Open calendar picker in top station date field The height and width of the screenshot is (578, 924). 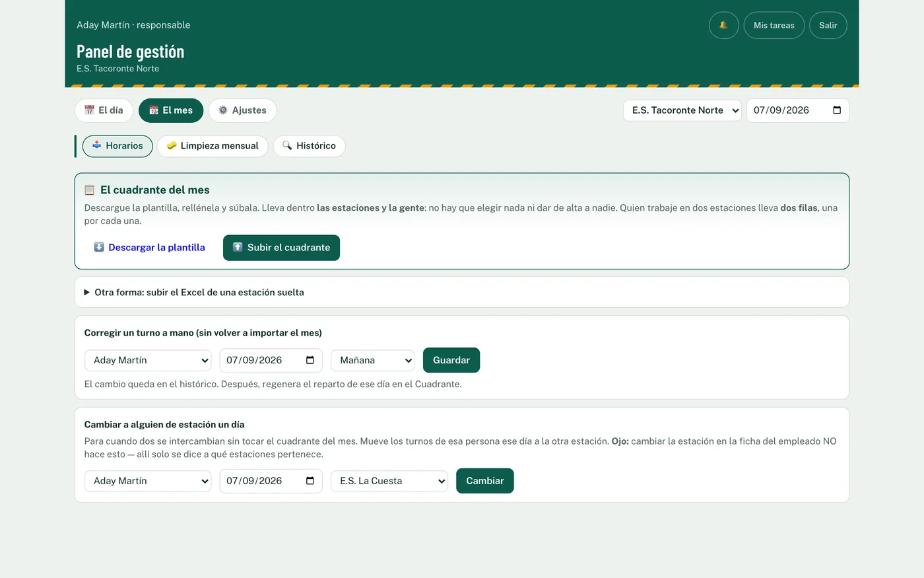tap(837, 110)
